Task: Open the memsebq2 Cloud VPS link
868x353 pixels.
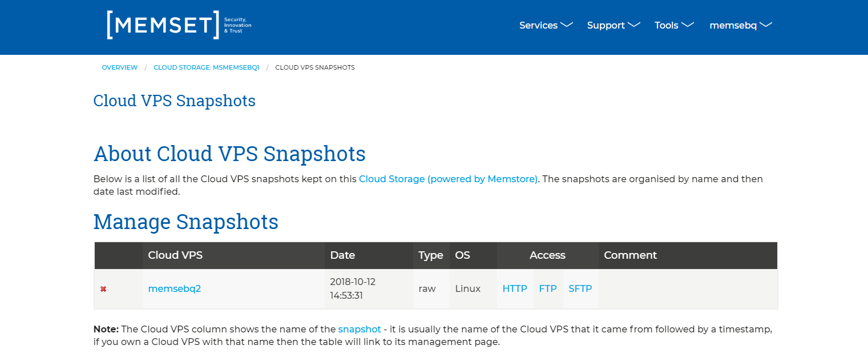Action: (175, 289)
